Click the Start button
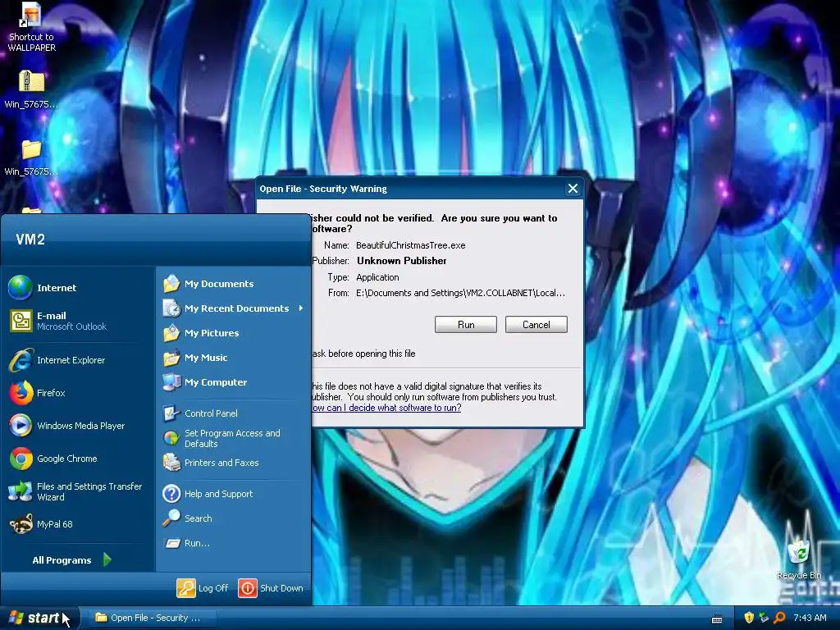Screen dimensions: 840x630 click(x=39, y=618)
